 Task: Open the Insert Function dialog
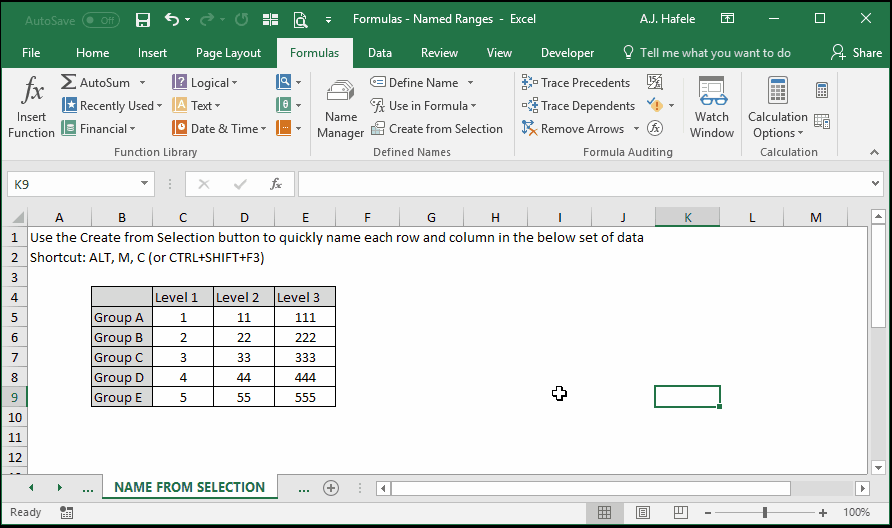click(31, 108)
